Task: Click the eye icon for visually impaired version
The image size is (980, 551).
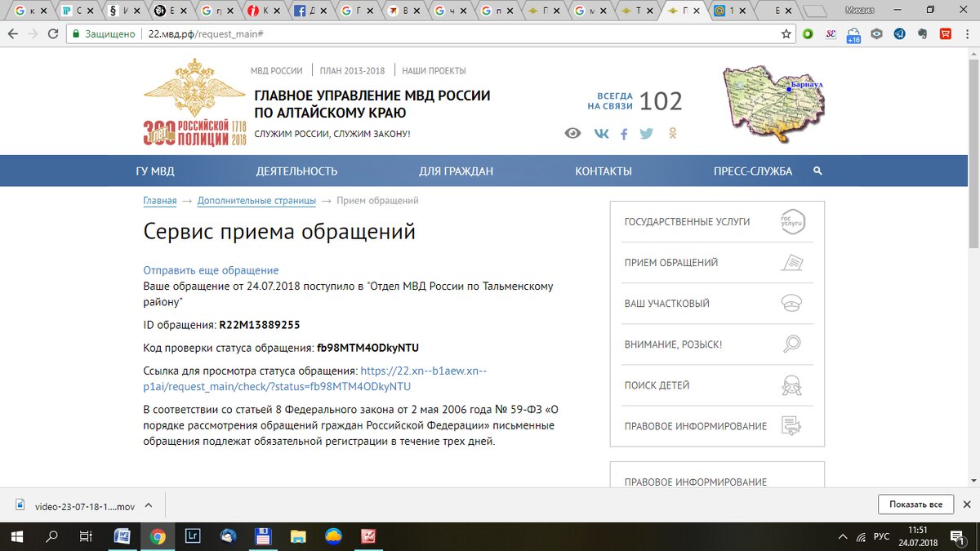Action: coord(573,132)
